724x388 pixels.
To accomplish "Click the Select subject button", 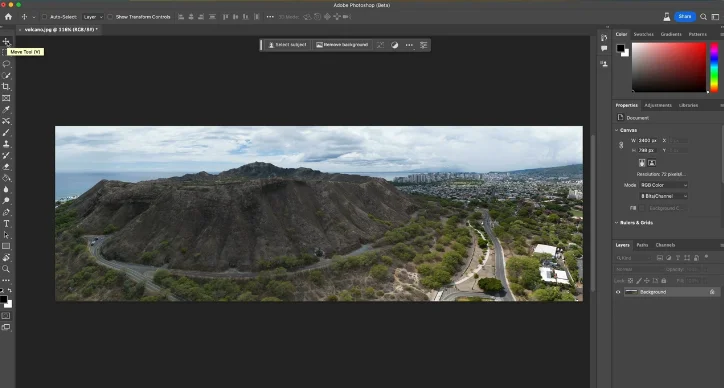I will click(287, 45).
